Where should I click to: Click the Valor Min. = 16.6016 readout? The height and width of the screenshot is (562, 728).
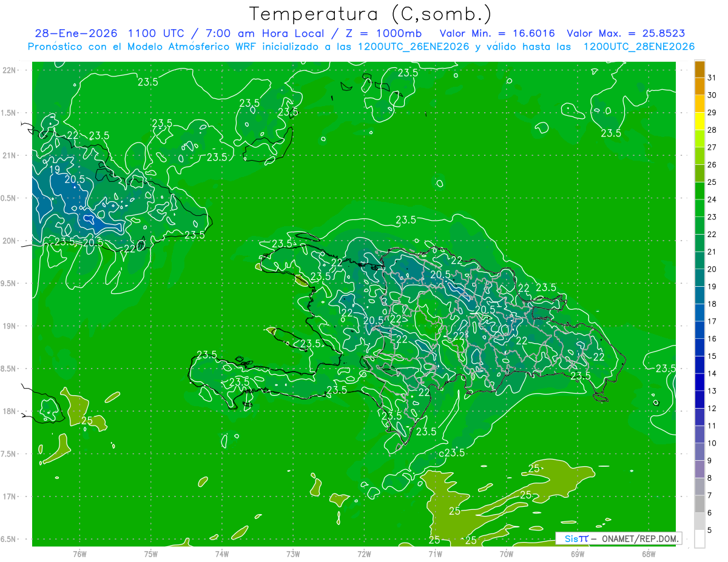(x=497, y=33)
